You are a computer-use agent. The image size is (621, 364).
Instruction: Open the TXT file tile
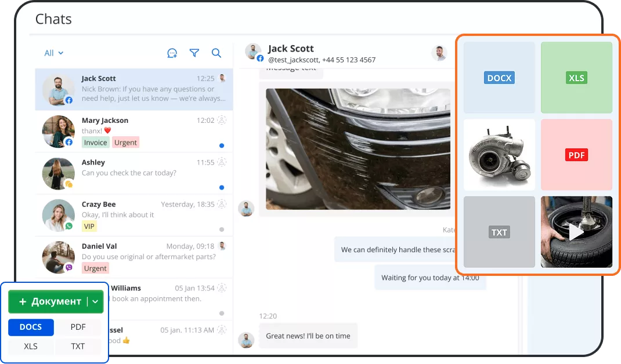click(499, 232)
